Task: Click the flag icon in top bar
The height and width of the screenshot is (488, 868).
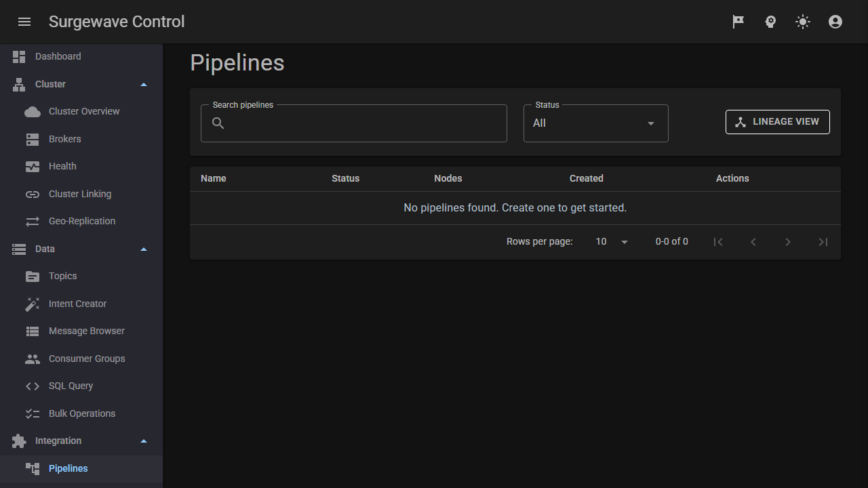Action: pyautogui.click(x=738, y=22)
